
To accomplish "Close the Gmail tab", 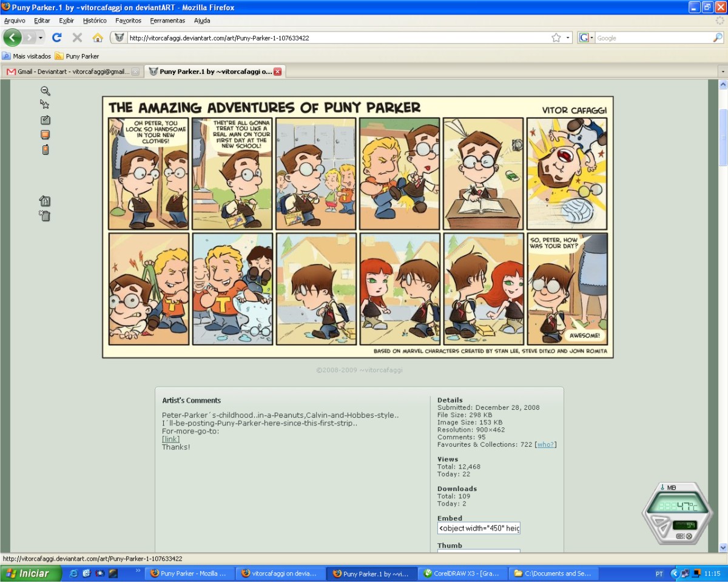I will [135, 72].
